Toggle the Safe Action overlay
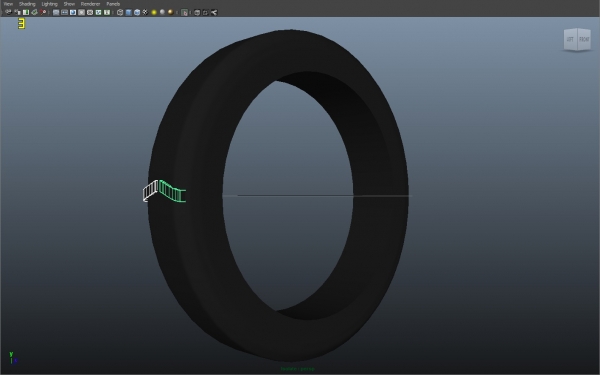This screenshot has width=600, height=375. point(98,12)
